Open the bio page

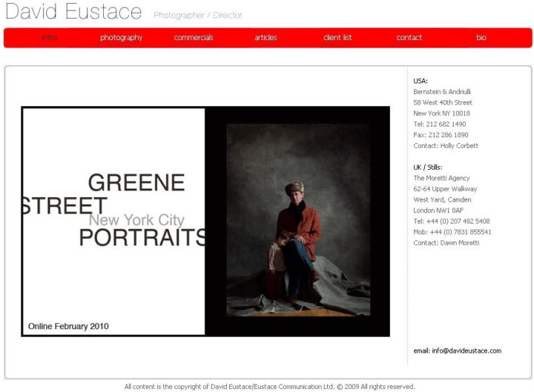point(481,38)
